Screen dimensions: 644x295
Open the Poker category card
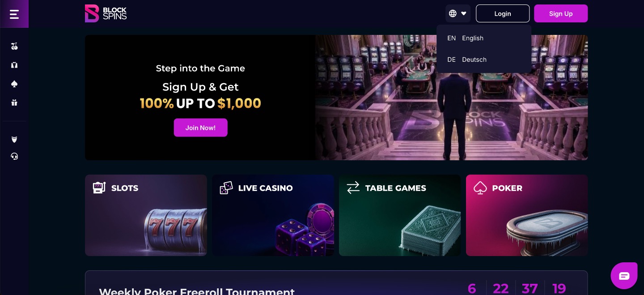click(527, 215)
